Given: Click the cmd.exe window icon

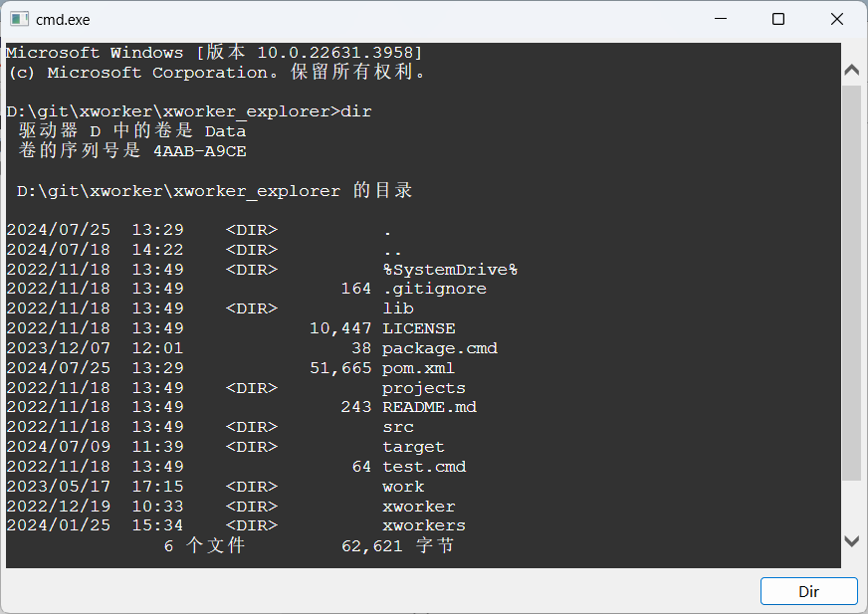Looking at the screenshot, I should tap(19, 19).
